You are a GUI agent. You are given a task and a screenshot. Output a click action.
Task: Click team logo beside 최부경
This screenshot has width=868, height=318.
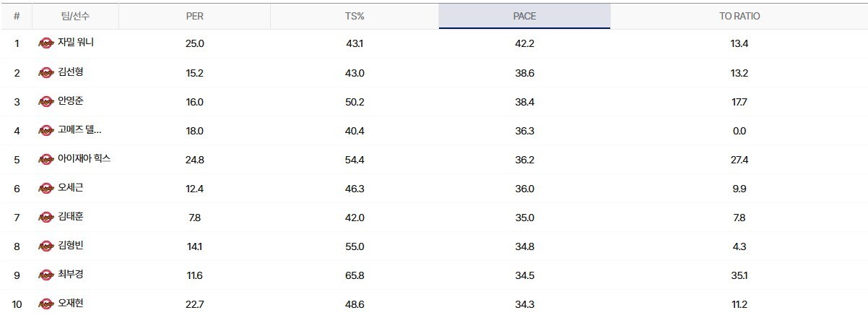click(x=46, y=275)
